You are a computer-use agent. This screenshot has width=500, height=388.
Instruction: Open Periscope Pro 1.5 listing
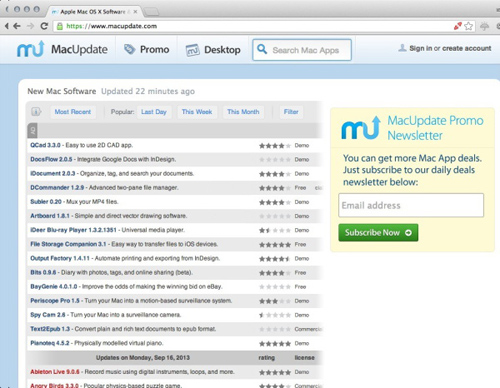55,301
